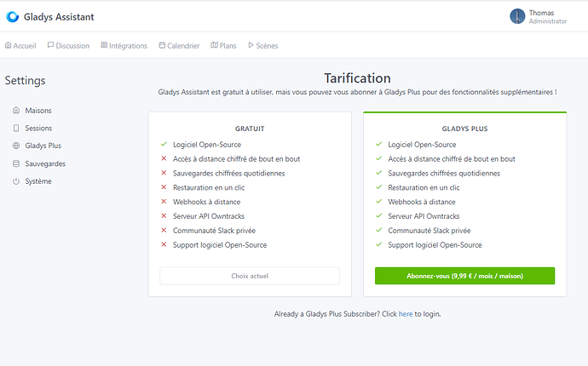Click check beside Restauration en un clic in Gladys Plus
Viewport: 588px width, 366px height.
[x=378, y=187]
